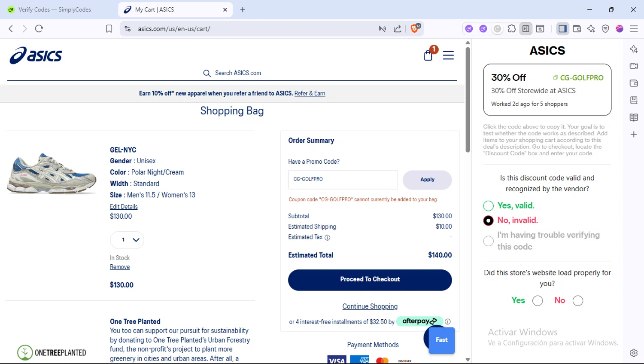Click the profile avatar in toolbar
This screenshot has width=644, height=364.
point(620,29)
